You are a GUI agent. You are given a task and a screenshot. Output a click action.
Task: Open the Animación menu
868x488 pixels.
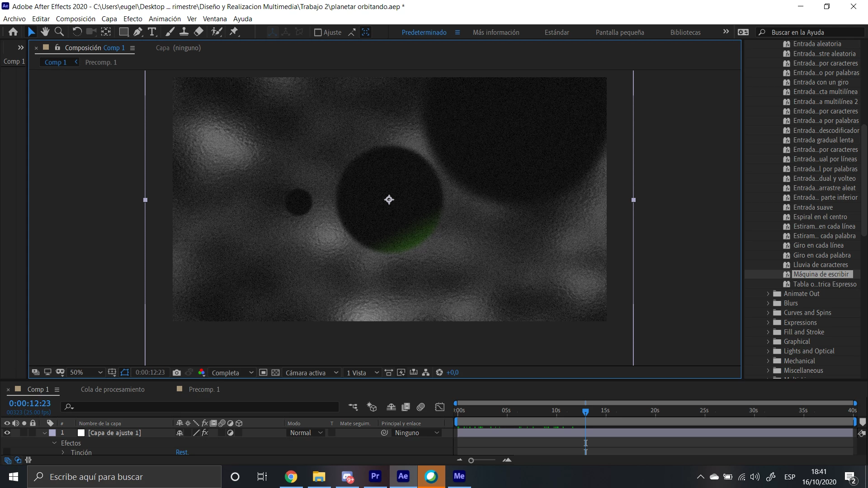point(165,19)
